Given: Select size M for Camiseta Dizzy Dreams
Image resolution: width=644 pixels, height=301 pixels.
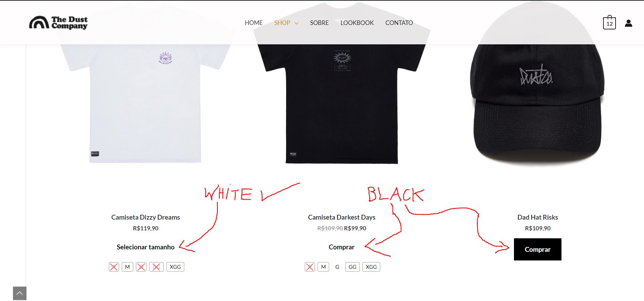Looking at the screenshot, I should click(127, 267).
